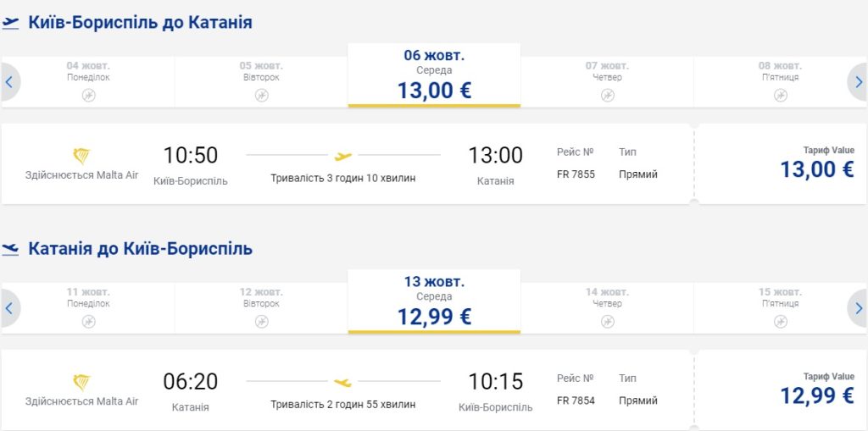Show later dates for Катанія до Київ-Бориспіль
868x431 pixels.
[x=858, y=308]
